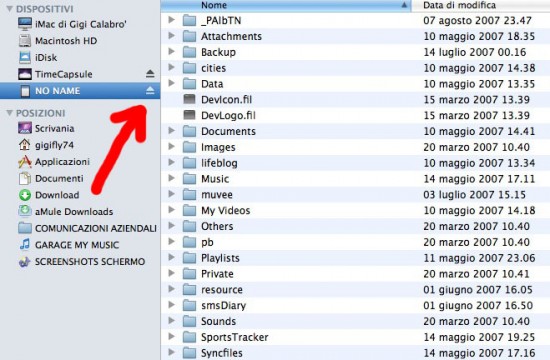Collapse the DISPOSITIVI sidebar section
The image size is (550, 360).
pos(9,9)
